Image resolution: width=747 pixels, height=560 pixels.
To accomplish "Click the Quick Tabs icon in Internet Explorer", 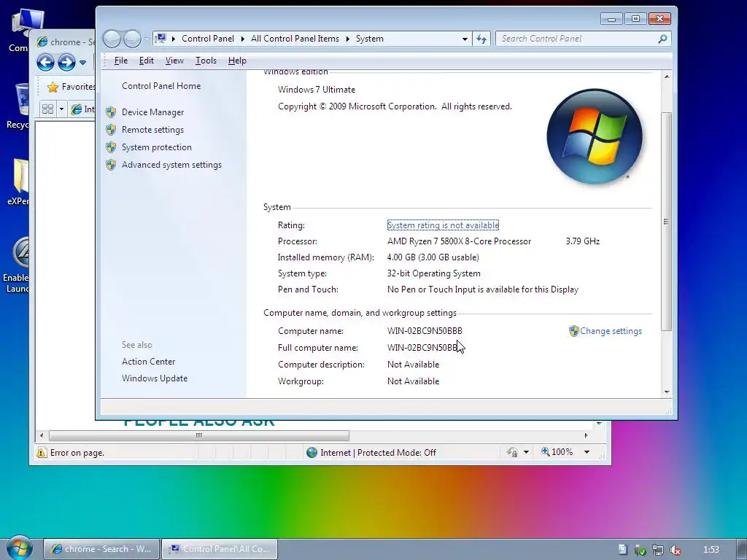I will click(x=47, y=109).
